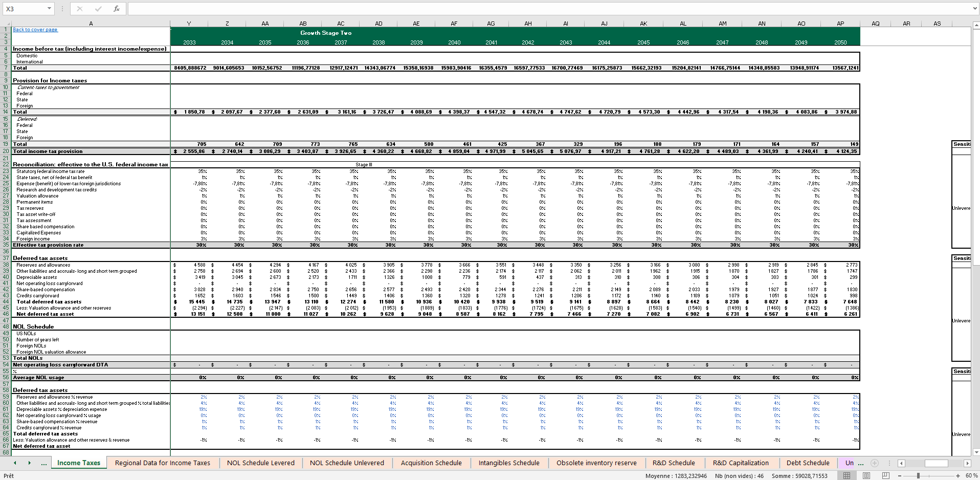Click the 2050 year header cell
980x480 pixels.
tap(840, 42)
